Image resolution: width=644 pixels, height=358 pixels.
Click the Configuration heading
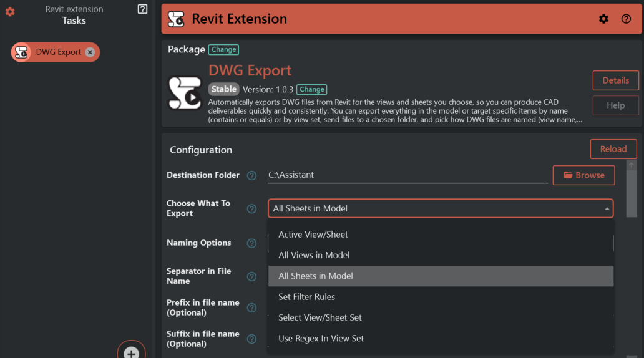click(x=201, y=150)
